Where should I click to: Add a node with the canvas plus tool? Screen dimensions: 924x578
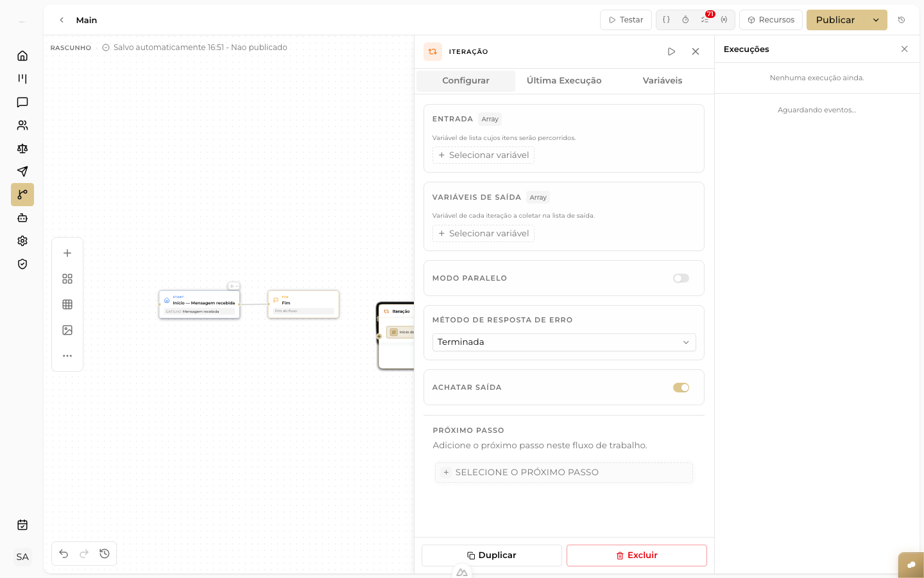[x=67, y=253]
